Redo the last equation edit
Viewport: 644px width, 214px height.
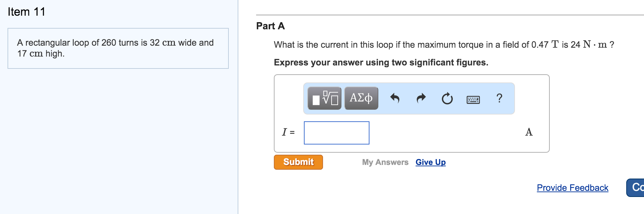pos(421,98)
